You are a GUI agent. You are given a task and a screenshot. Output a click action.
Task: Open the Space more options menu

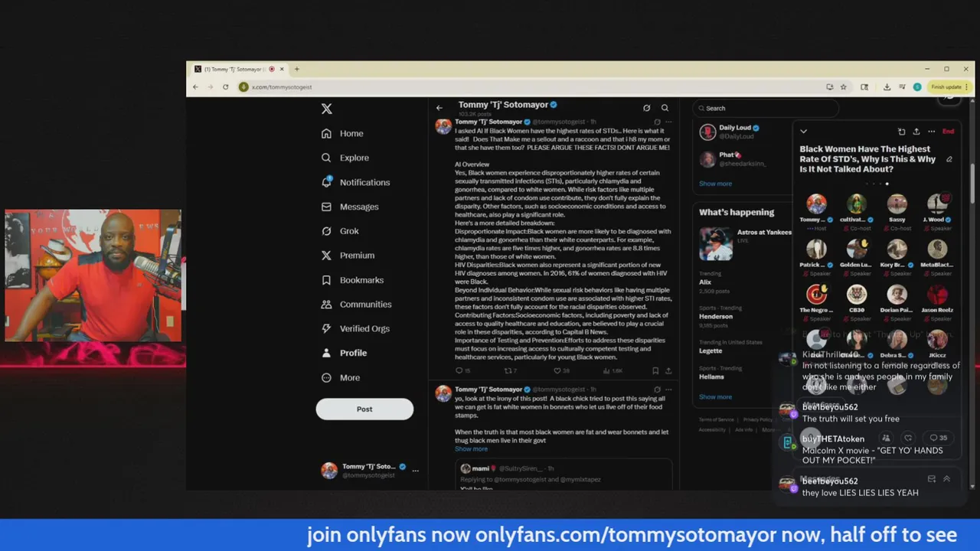(x=931, y=132)
